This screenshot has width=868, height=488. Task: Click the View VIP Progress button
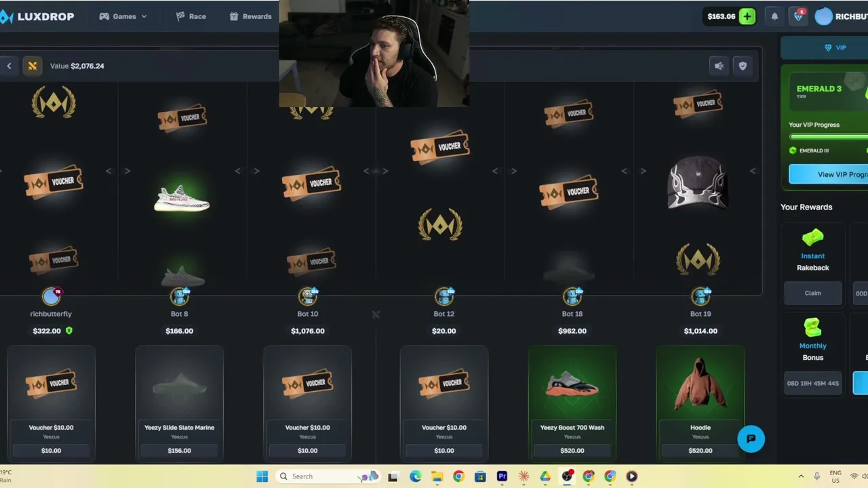(829, 174)
